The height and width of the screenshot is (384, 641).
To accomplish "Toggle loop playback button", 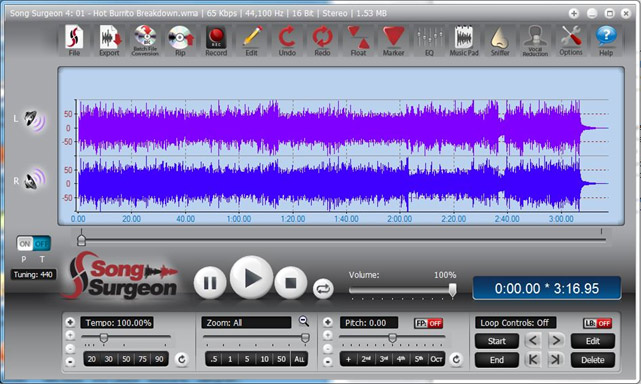I will pyautogui.click(x=323, y=289).
